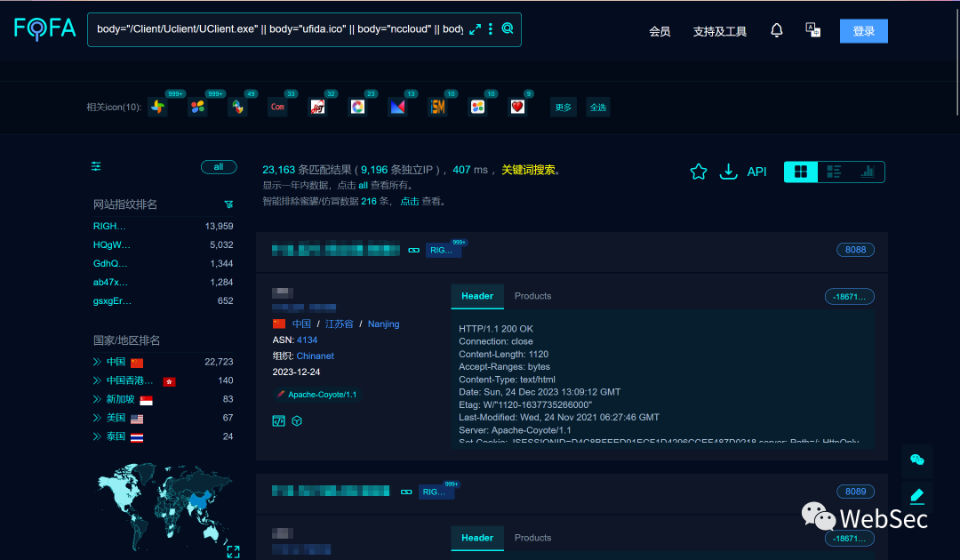Select the pinwheel related icon with 999+
This screenshot has width=960, height=560.
tap(158, 107)
